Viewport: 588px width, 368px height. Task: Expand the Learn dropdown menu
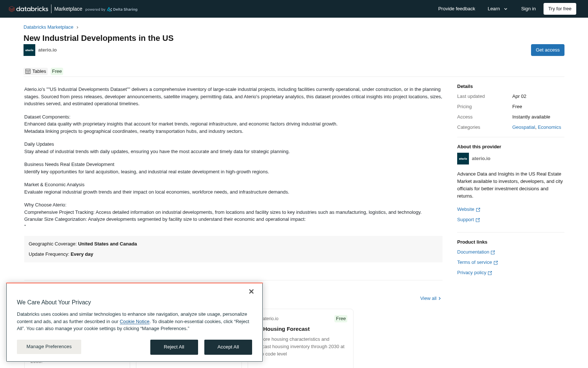tap(498, 9)
